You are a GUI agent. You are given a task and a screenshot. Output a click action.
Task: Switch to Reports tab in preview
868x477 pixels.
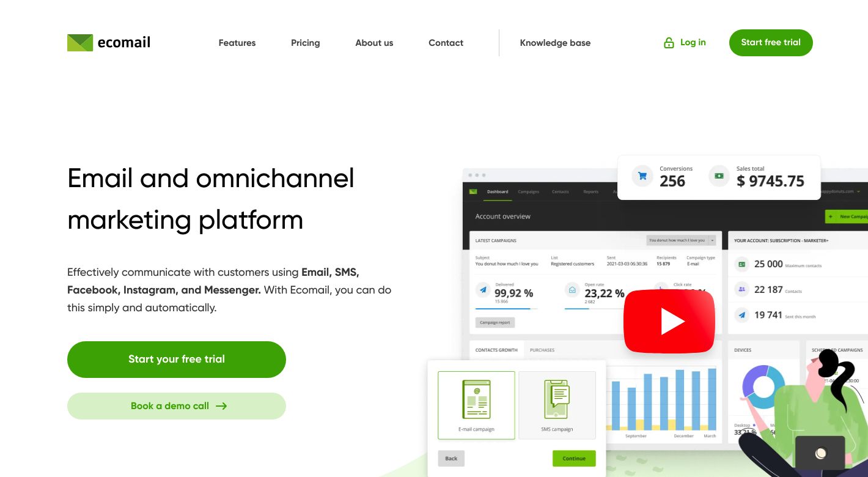(591, 192)
